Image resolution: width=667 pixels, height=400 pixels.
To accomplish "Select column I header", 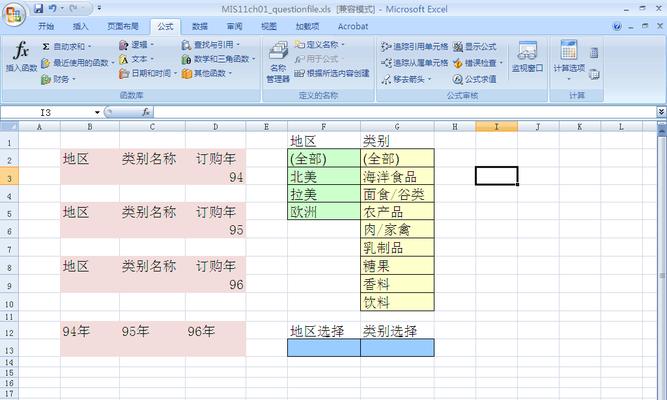I will [x=496, y=126].
